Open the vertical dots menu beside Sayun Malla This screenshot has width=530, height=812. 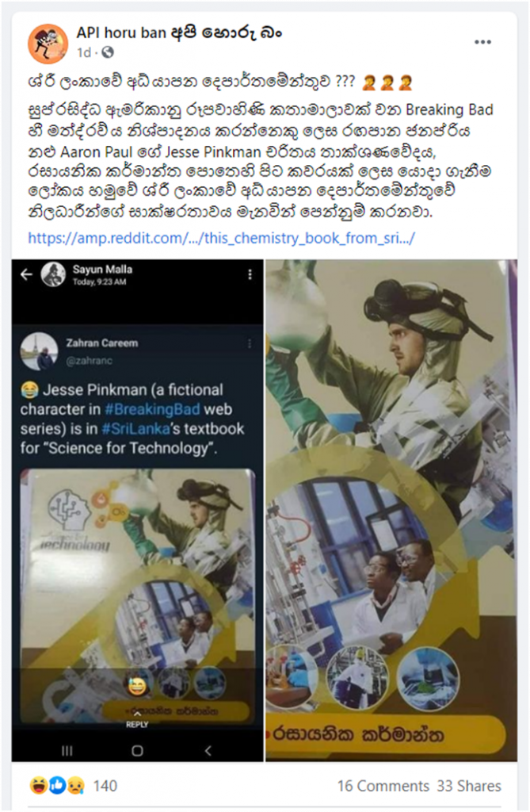(250, 274)
